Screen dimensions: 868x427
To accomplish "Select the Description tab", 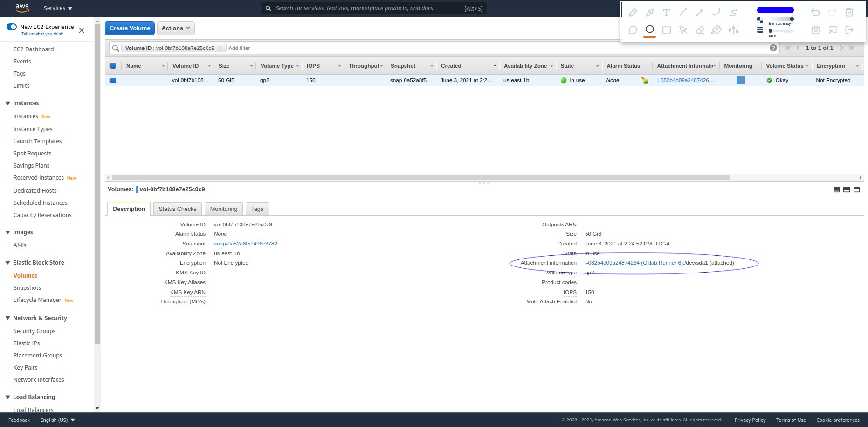I will tap(129, 209).
